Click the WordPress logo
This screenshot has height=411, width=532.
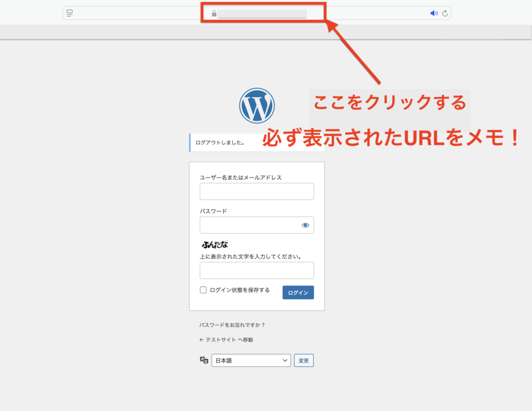(x=257, y=105)
